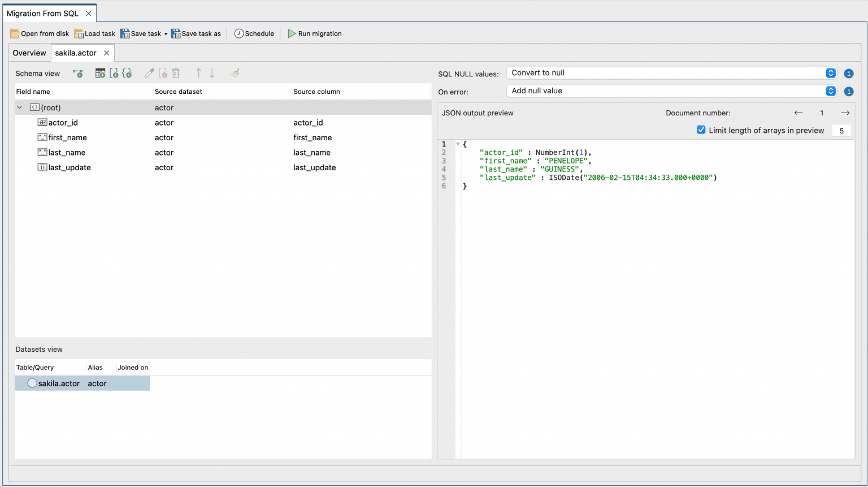Click info icon beside SQL NULL values
This screenshot has height=487, width=868.
848,74
